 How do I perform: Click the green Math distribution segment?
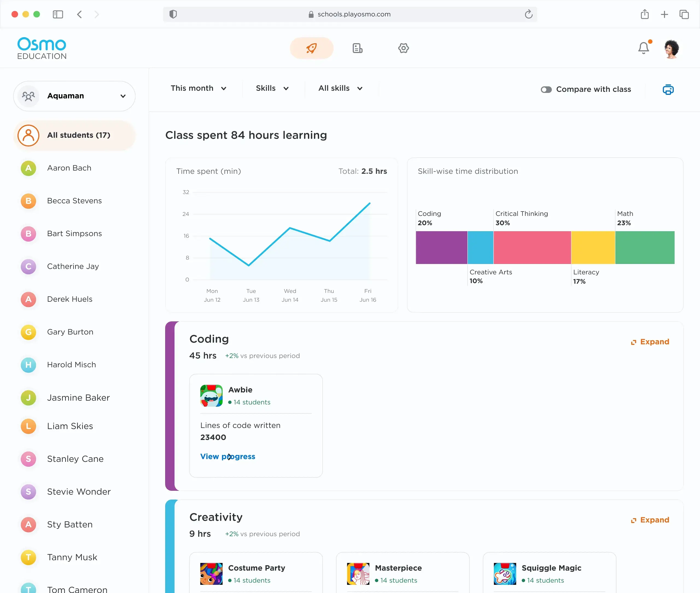click(x=645, y=247)
